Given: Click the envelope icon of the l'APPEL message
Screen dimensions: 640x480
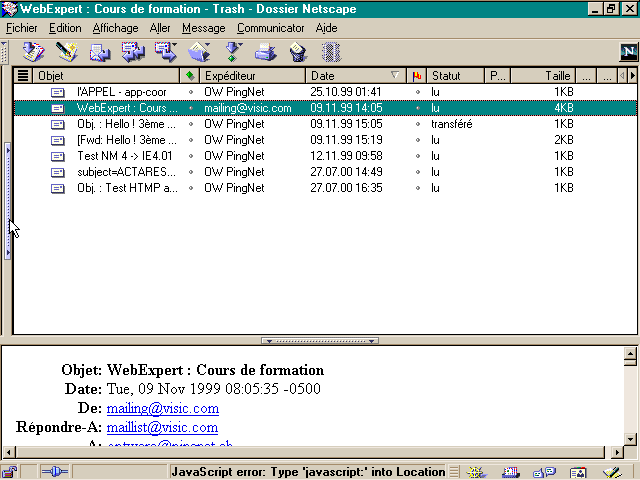Looking at the screenshot, I should (x=58, y=93).
